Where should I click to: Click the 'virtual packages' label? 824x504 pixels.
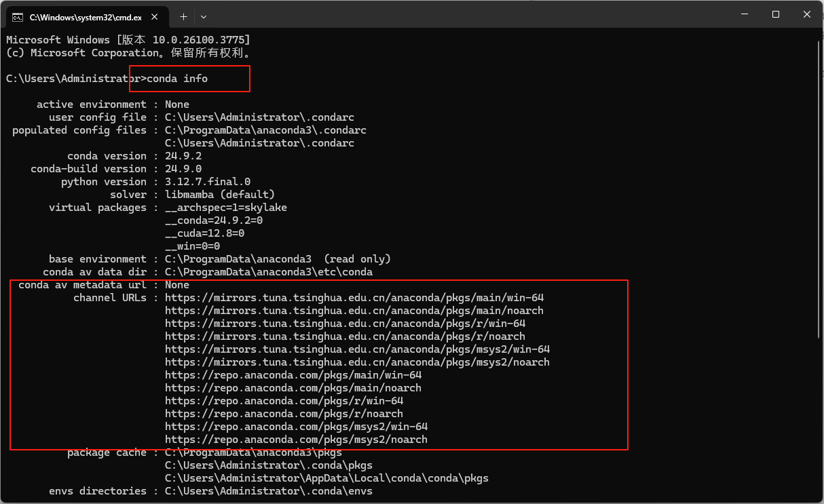point(98,208)
